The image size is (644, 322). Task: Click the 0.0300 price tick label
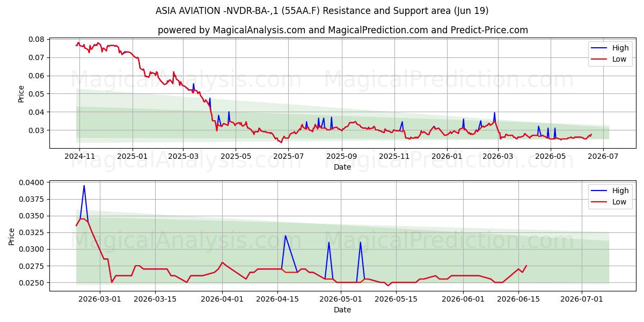point(32,249)
